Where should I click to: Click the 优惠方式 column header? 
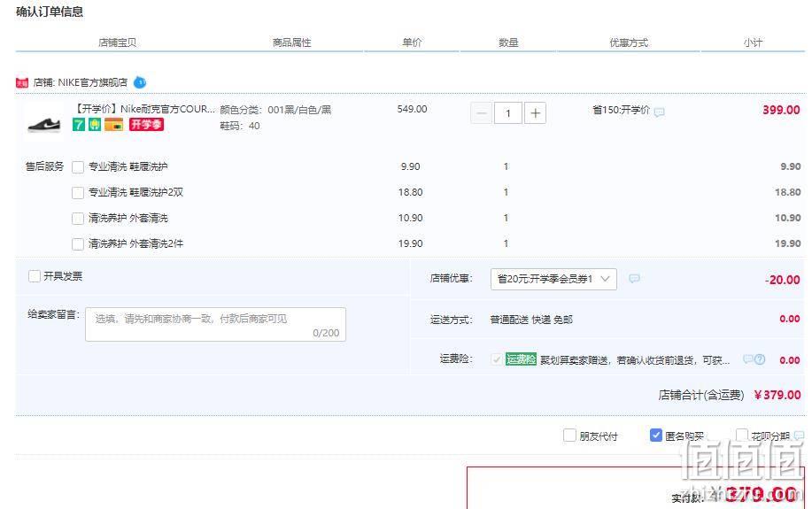629,42
